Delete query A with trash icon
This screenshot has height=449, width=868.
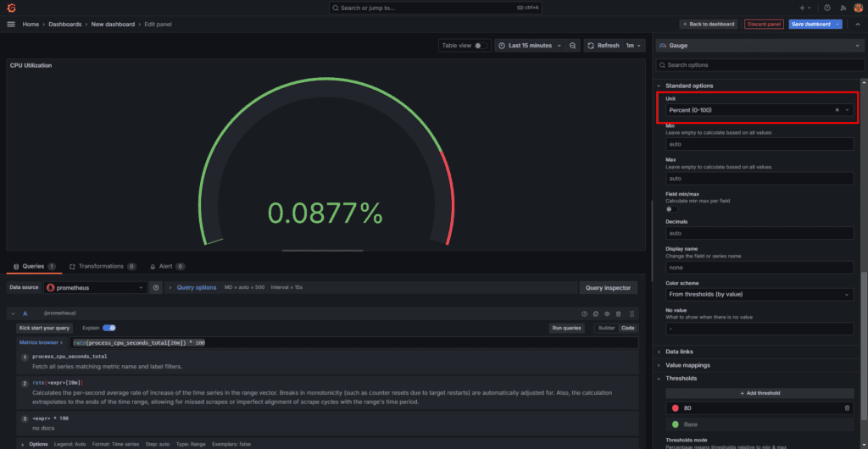pos(618,313)
